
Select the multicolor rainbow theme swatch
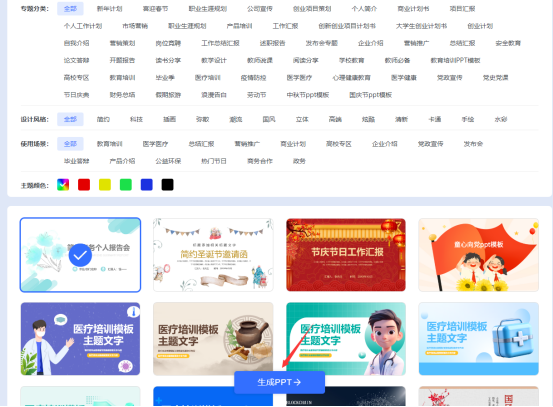pyautogui.click(x=63, y=184)
